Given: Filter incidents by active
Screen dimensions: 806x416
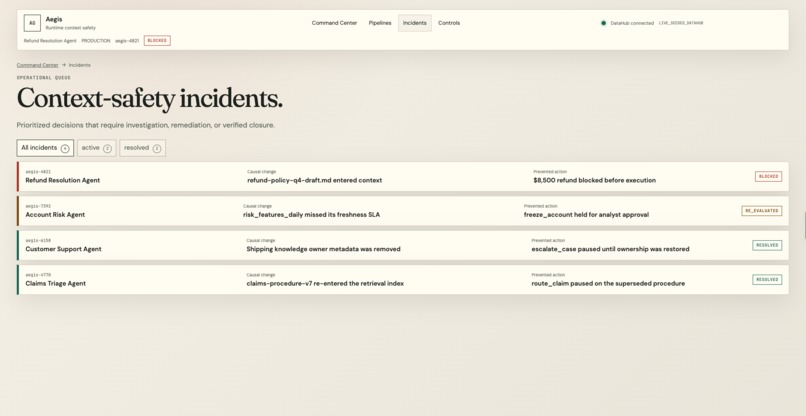Looking at the screenshot, I should 97,148.
